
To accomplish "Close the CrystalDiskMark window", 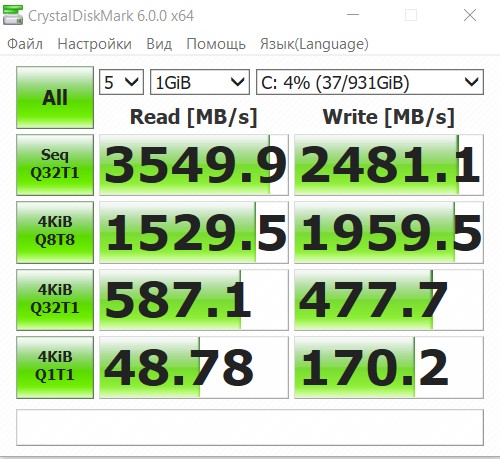I will (x=470, y=15).
